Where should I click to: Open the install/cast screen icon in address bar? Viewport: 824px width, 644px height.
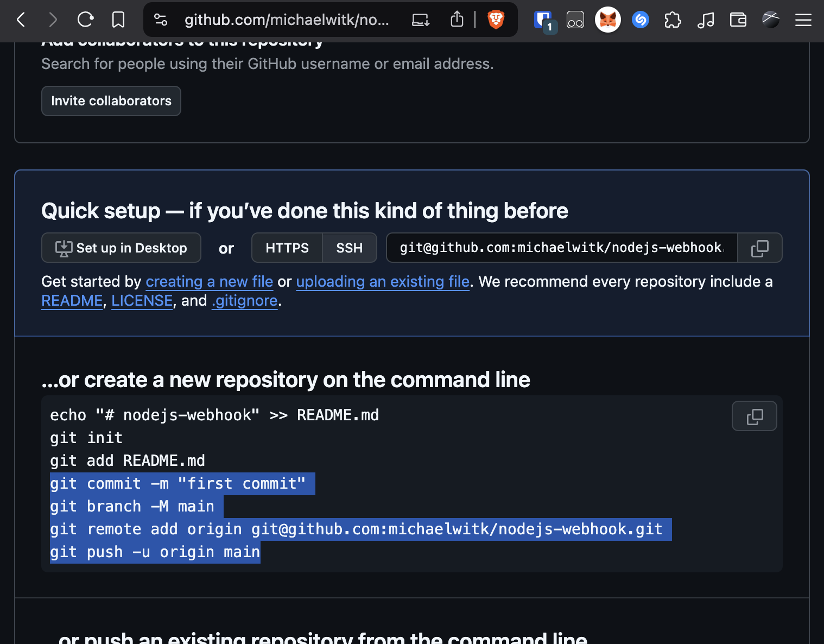pyautogui.click(x=421, y=20)
